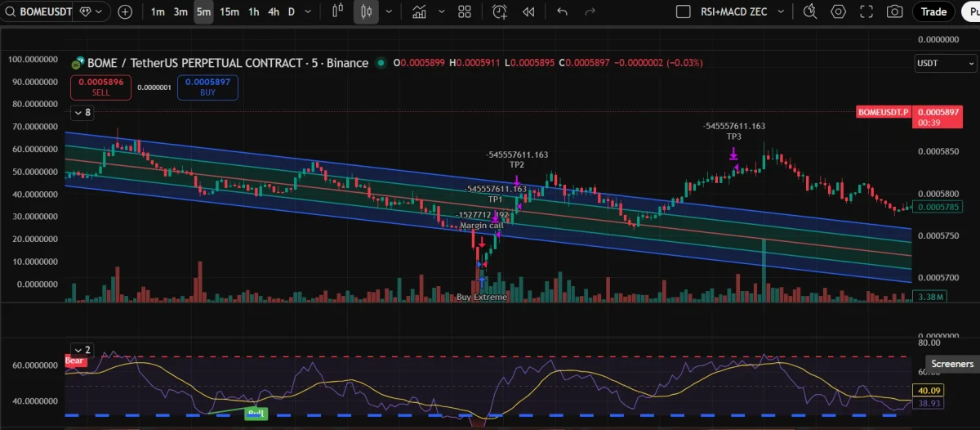Click the 3.38M volume label
980x430 pixels.
[931, 297]
